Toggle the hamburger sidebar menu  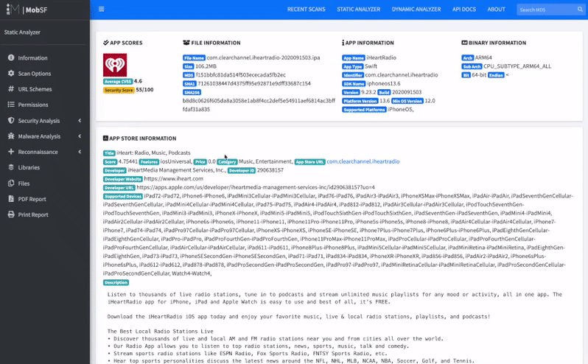(x=101, y=9)
